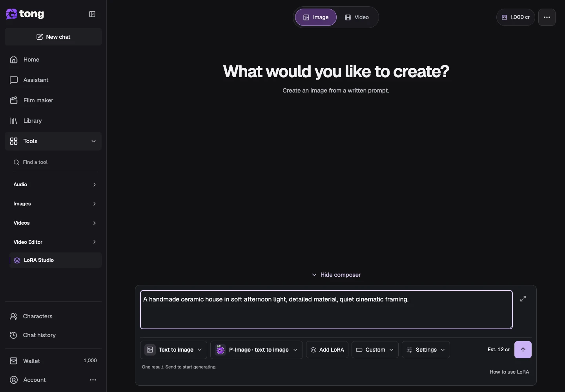
Task: Switch to Image mode tab
Action: (316, 17)
